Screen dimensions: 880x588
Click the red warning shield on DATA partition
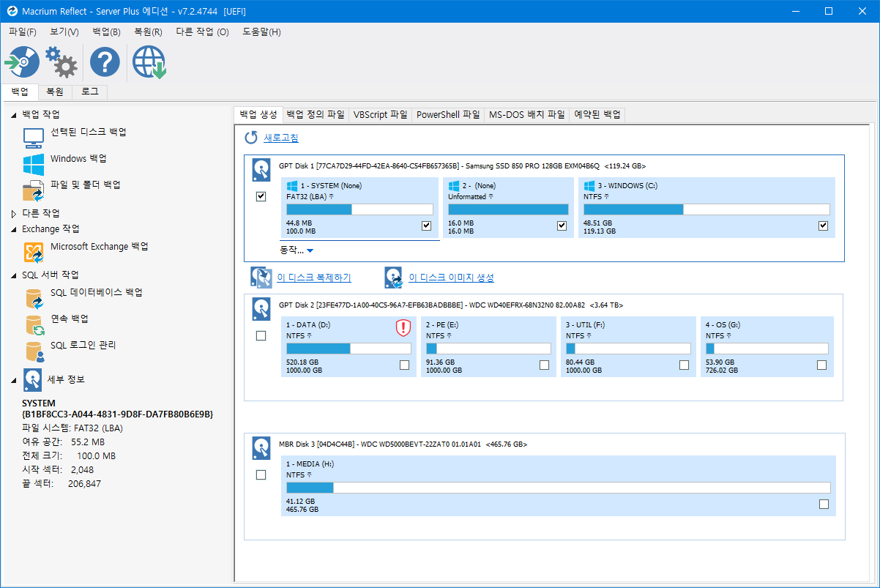tap(403, 327)
